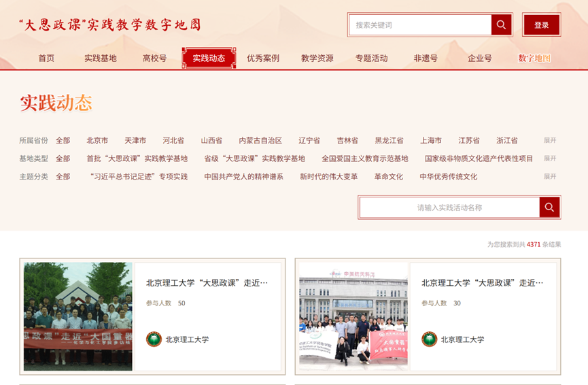Open the 实践基地 navigation tab
588x385 pixels.
click(101, 58)
